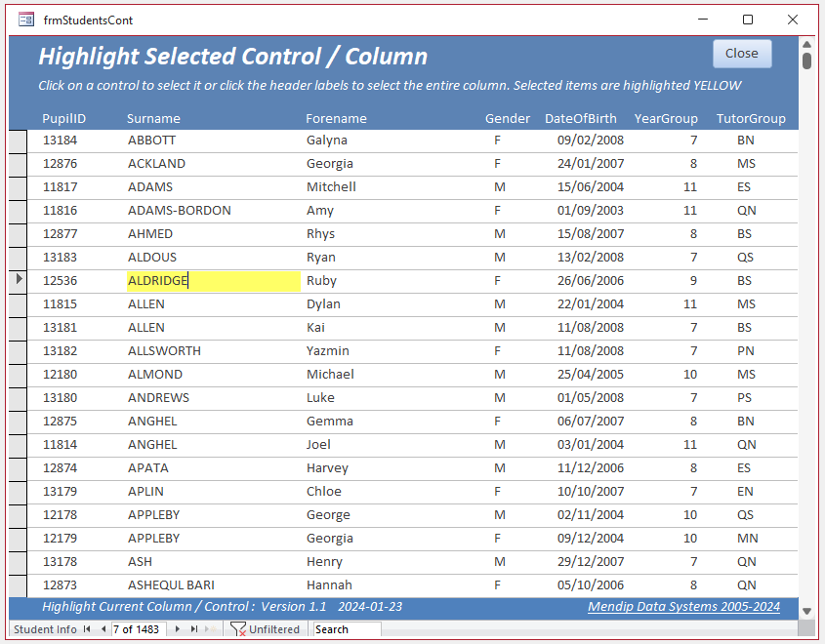825x644 pixels.
Task: Click the record number box showing 7 of 1483
Action: click(139, 629)
